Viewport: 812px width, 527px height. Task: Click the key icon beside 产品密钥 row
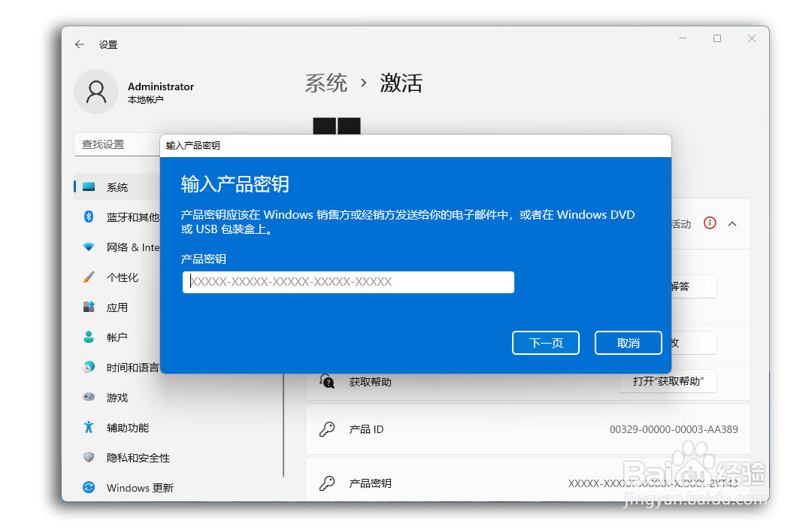tap(327, 483)
